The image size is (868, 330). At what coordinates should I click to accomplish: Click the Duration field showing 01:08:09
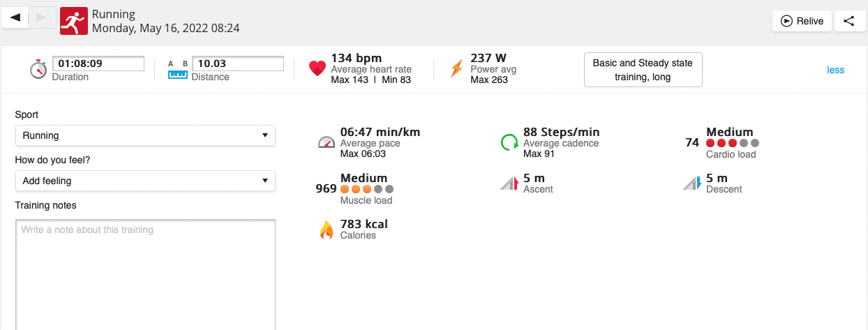(98, 63)
